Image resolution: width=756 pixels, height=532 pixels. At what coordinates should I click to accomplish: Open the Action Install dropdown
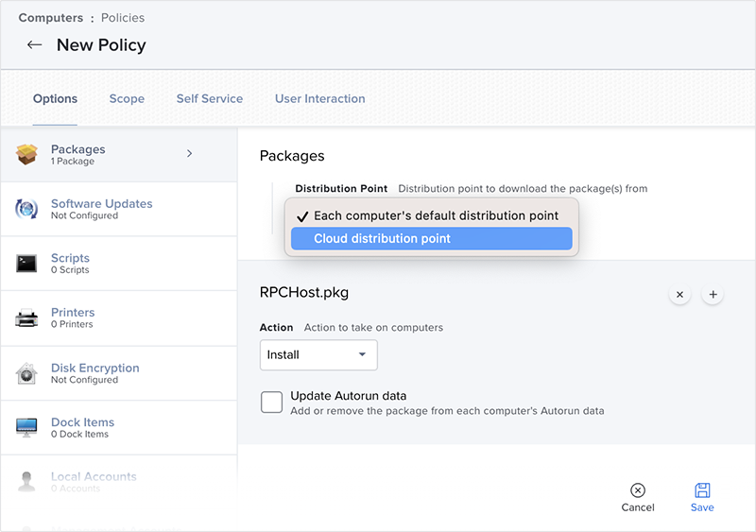(318, 355)
